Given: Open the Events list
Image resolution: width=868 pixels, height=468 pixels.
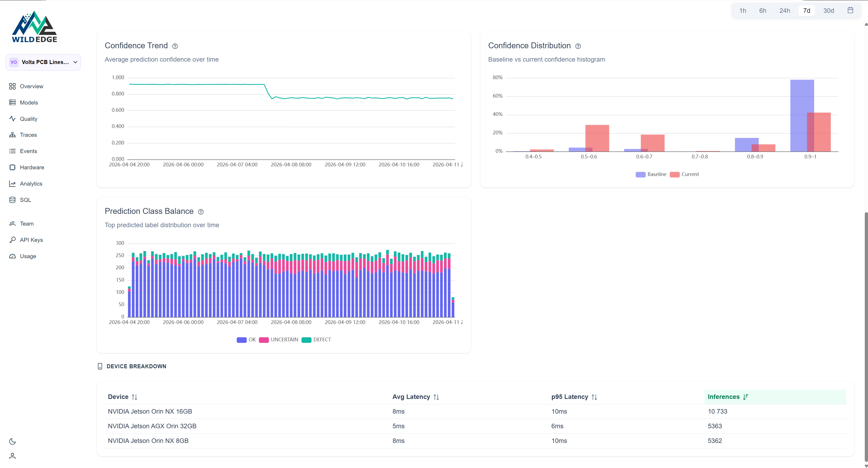Looking at the screenshot, I should [28, 151].
